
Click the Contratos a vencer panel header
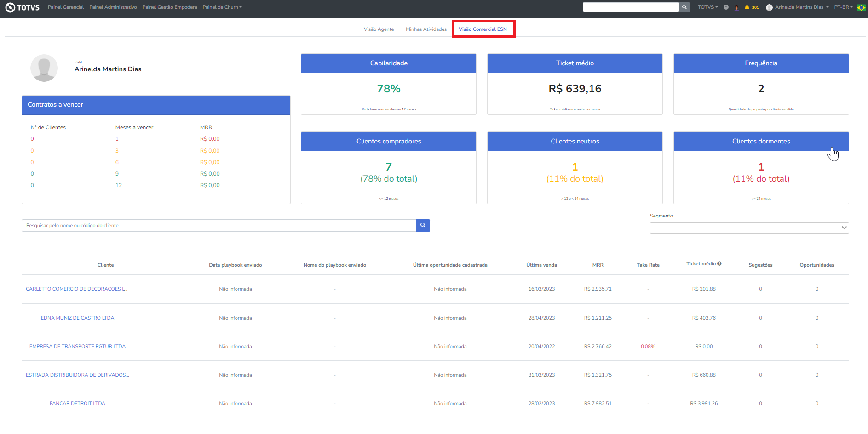tap(156, 105)
